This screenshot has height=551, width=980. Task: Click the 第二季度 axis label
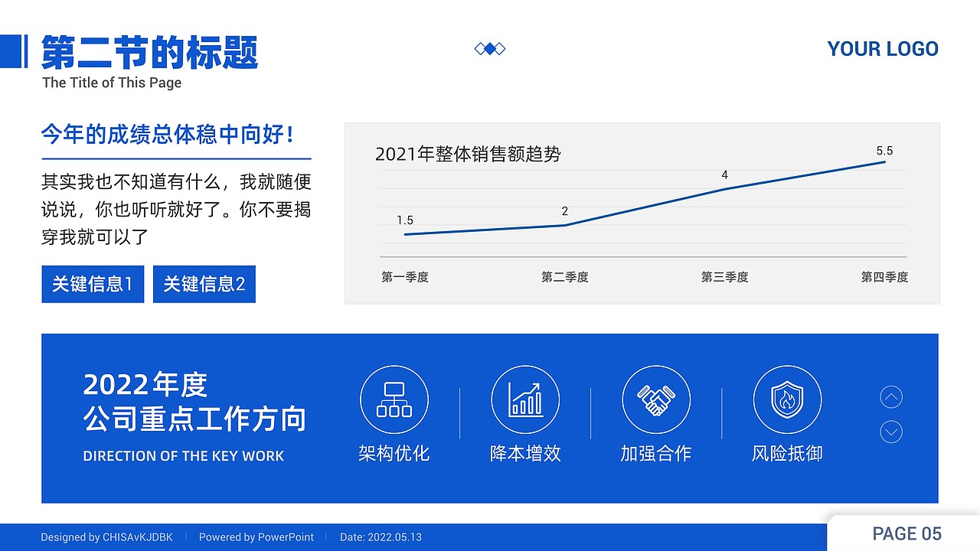(x=565, y=277)
